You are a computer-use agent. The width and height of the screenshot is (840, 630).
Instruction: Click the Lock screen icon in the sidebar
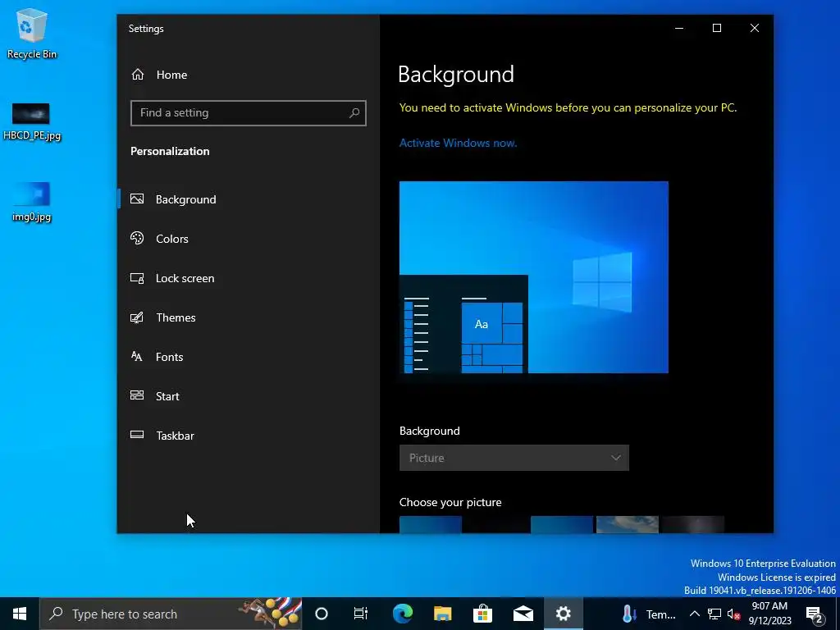(x=137, y=278)
